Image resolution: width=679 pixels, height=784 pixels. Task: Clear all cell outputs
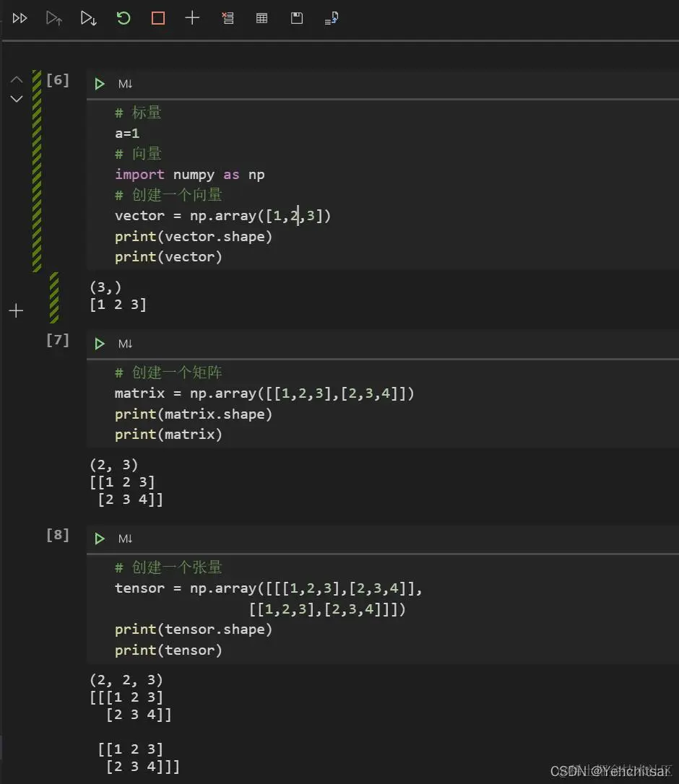point(228,19)
